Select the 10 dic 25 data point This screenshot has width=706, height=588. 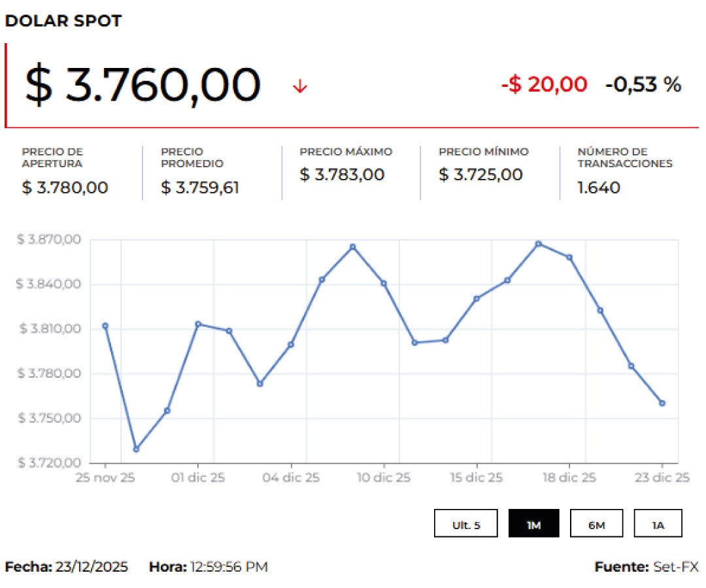(x=384, y=283)
